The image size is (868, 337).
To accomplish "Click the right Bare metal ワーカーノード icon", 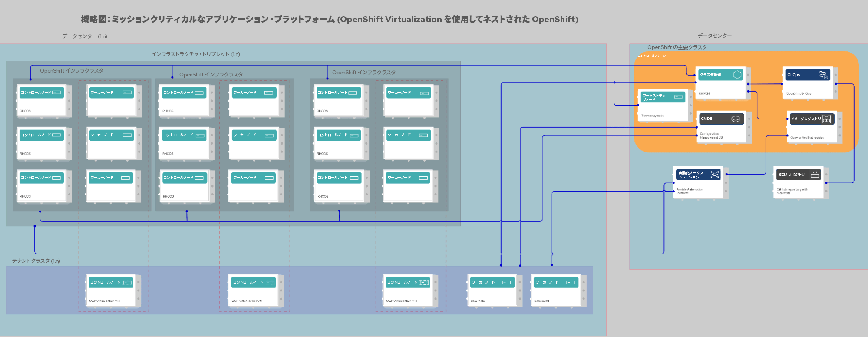I will click(571, 282).
